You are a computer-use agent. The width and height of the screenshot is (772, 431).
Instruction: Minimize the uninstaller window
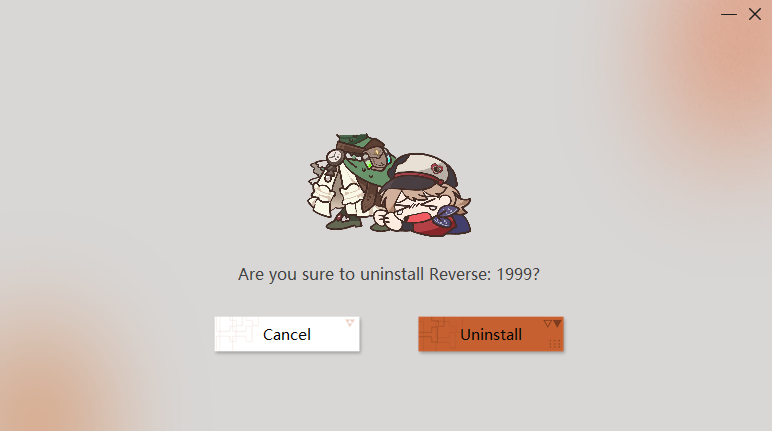click(x=729, y=14)
